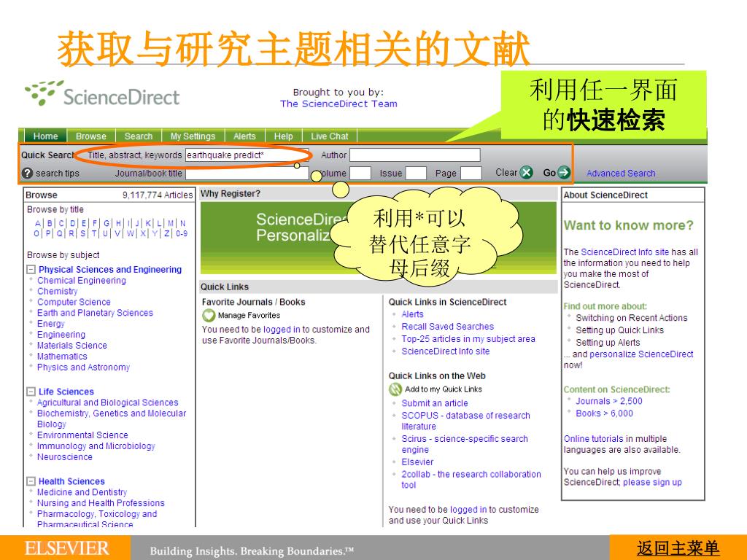Viewport: 747px width, 560px height.
Task: Open Environmental Science subject
Action: point(82,435)
